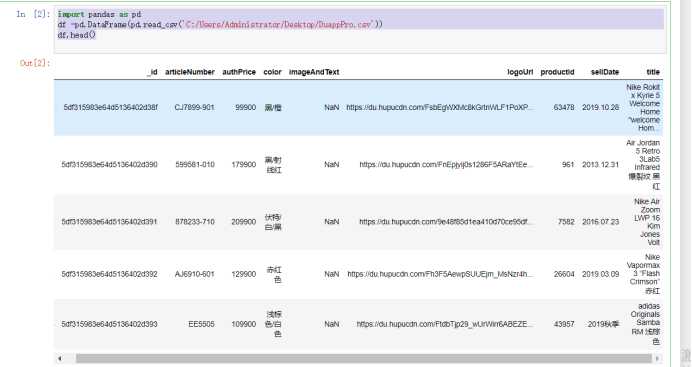
Task: Select _id cell 5df315983e64d5136402d391
Action: coord(109,222)
